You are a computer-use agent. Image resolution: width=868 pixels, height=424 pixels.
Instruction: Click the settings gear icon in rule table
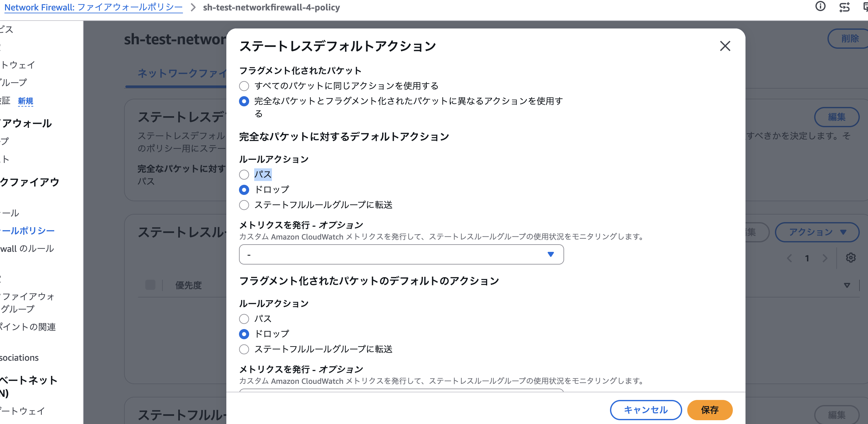[851, 258]
